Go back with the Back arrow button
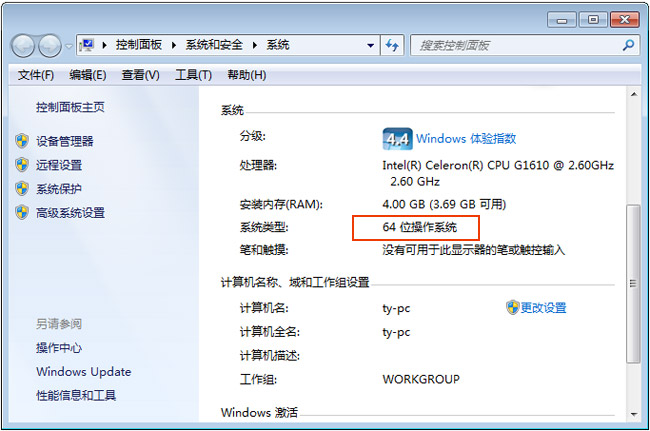Screen dimensions: 650x431 click(x=23, y=46)
